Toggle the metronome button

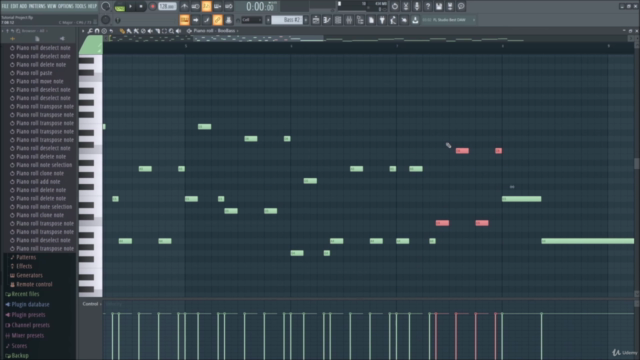pyautogui.click(x=184, y=7)
